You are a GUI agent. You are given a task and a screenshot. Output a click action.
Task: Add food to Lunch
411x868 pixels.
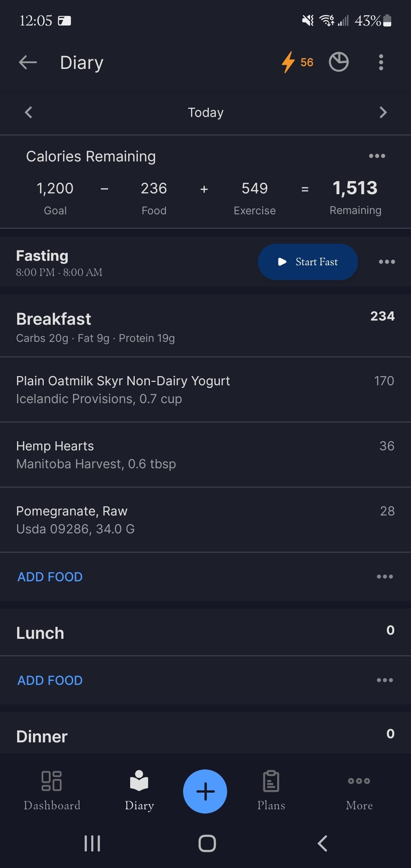coord(50,680)
